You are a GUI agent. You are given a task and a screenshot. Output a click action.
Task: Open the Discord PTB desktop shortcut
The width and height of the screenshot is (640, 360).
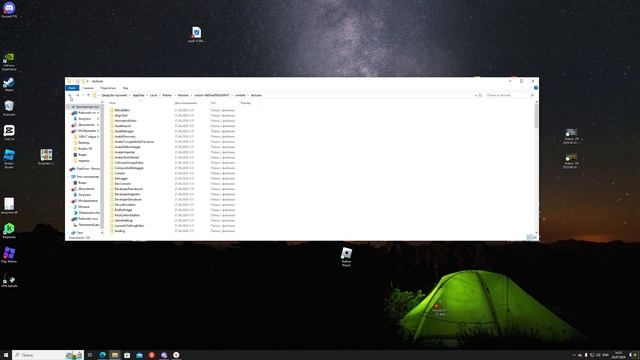pyautogui.click(x=9, y=9)
